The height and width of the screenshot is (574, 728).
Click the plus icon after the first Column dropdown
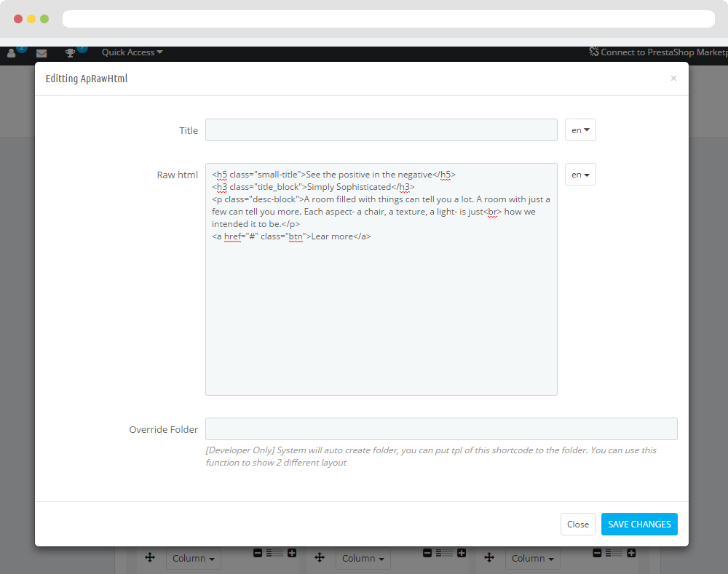[x=292, y=553]
